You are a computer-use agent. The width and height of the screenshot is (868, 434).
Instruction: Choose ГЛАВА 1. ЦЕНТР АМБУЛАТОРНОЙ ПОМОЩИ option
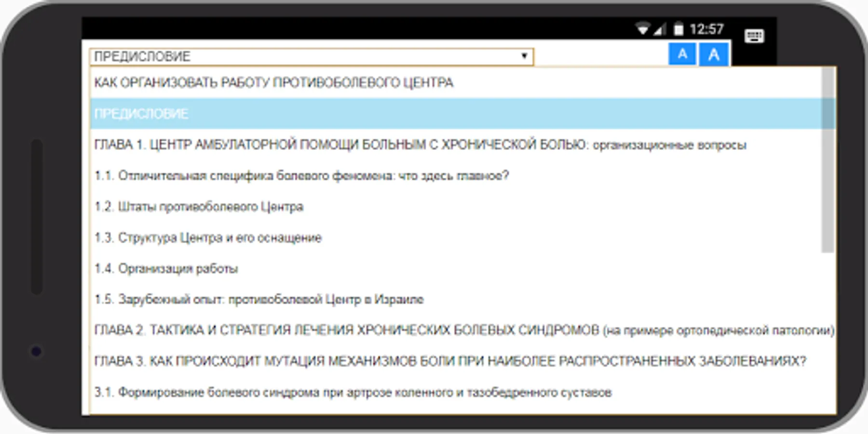(x=456, y=145)
